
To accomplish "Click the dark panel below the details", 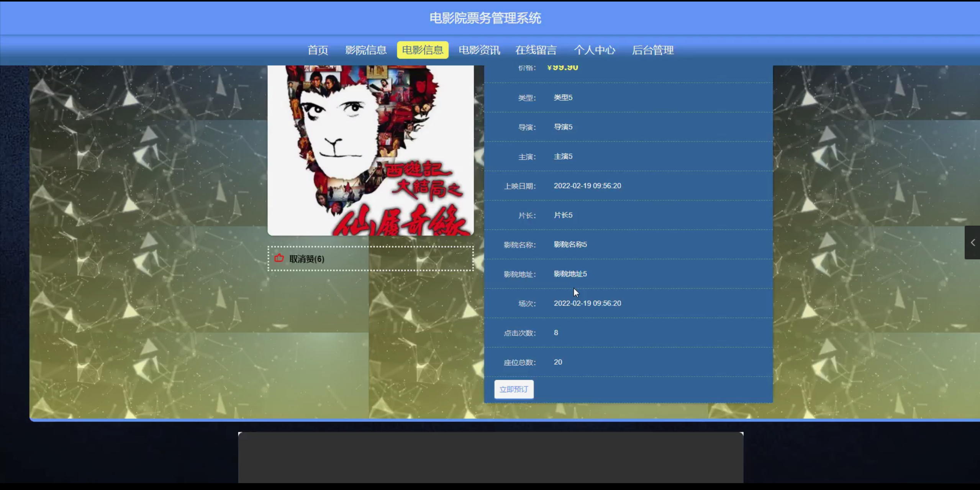I will [490, 457].
